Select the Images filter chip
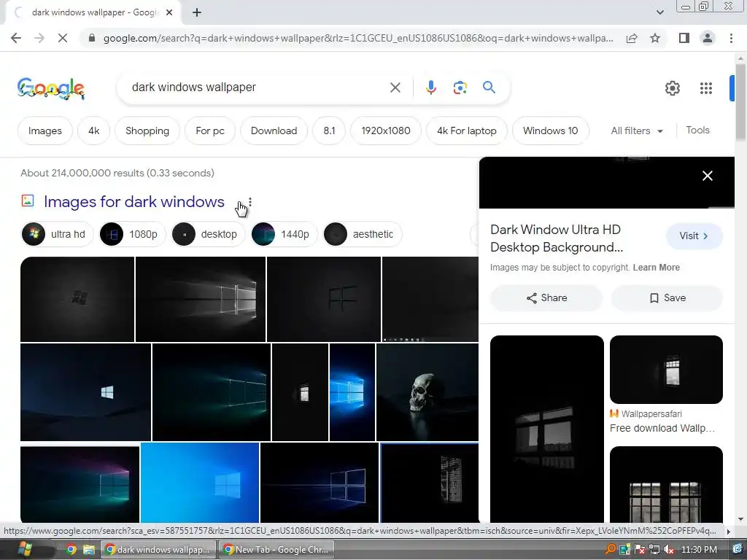The image size is (747, 560). tap(44, 131)
